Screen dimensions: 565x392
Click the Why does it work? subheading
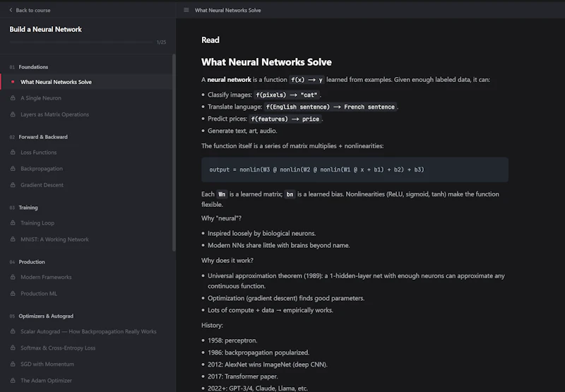click(227, 261)
